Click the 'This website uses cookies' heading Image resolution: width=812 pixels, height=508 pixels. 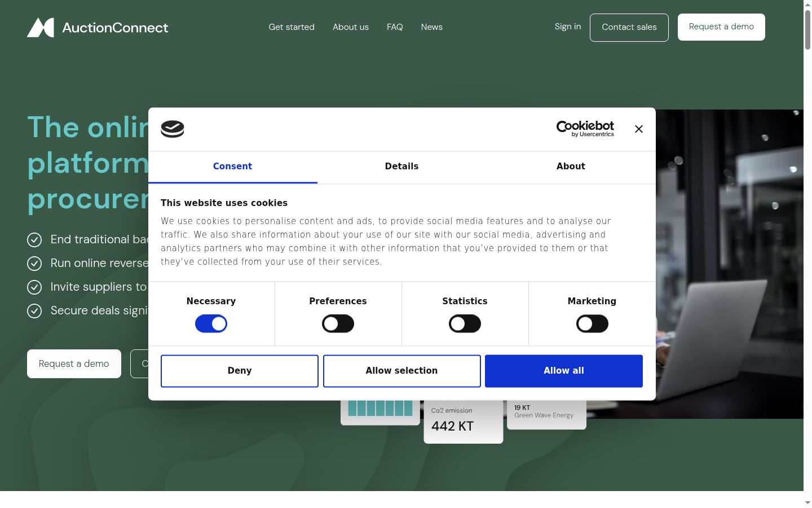tap(224, 203)
